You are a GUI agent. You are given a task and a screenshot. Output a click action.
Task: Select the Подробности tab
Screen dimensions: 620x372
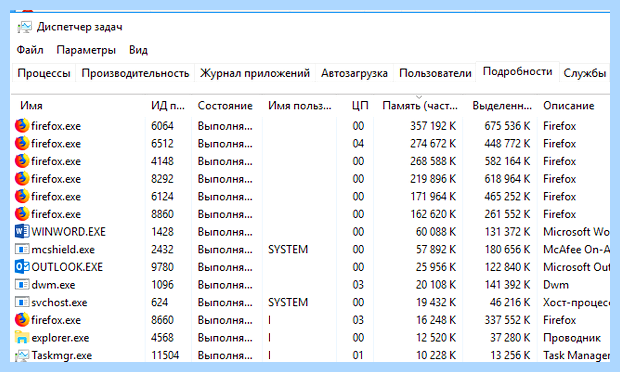(x=517, y=72)
